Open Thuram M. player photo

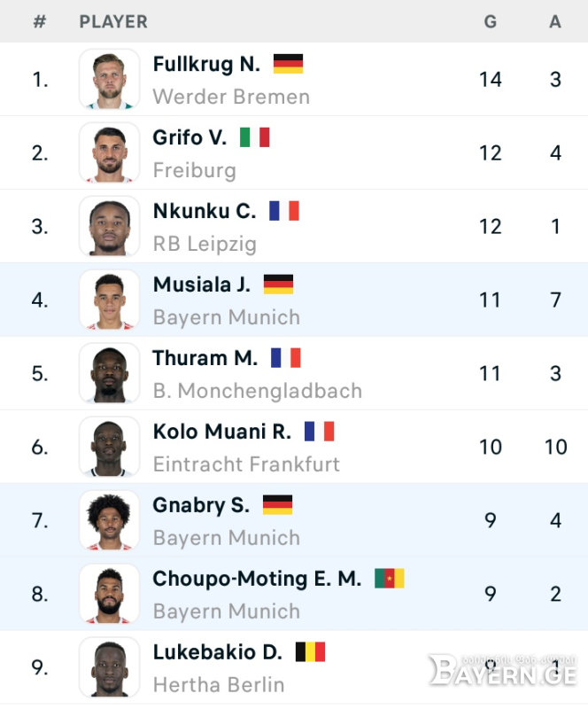tap(110, 373)
